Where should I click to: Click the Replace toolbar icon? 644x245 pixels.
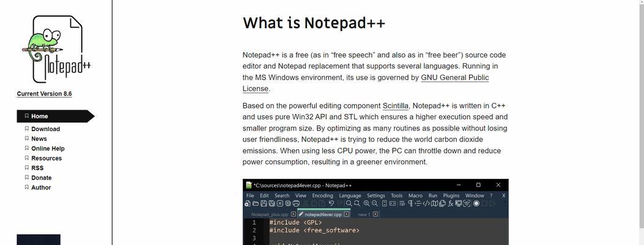357,203
